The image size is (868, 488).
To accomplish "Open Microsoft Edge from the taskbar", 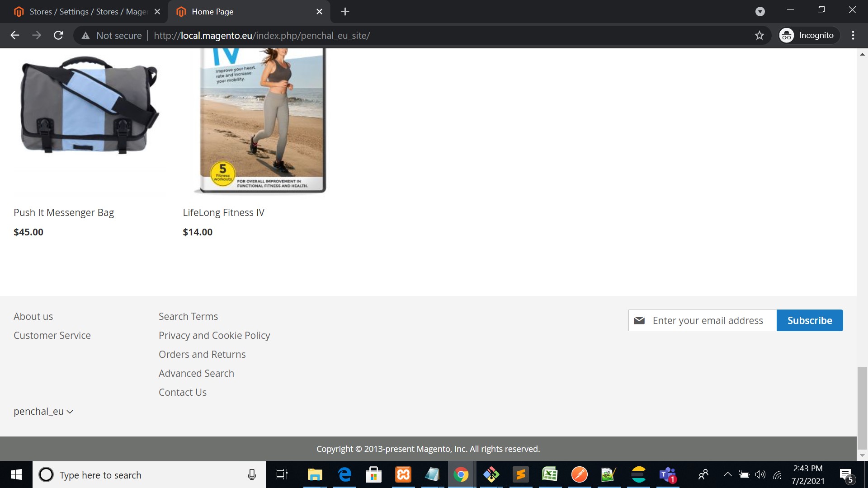I will point(344,474).
